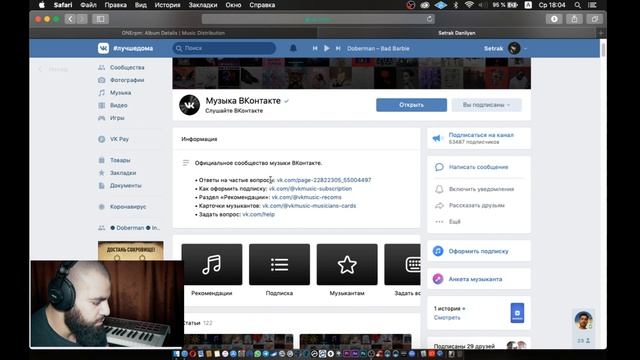
Task: Switch to the ONErpm Album Details tab
Action: tap(173, 33)
